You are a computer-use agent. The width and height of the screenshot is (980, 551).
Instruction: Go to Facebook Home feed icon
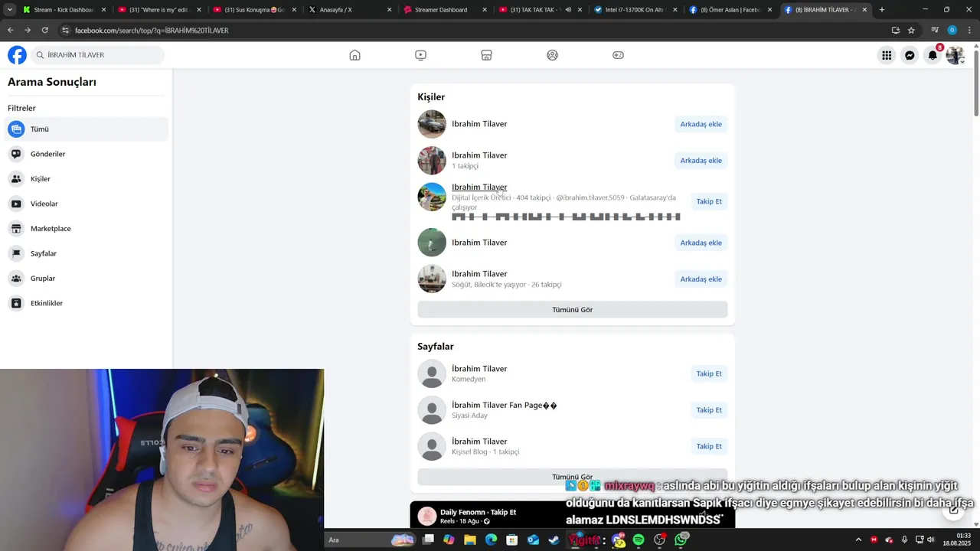pos(354,55)
